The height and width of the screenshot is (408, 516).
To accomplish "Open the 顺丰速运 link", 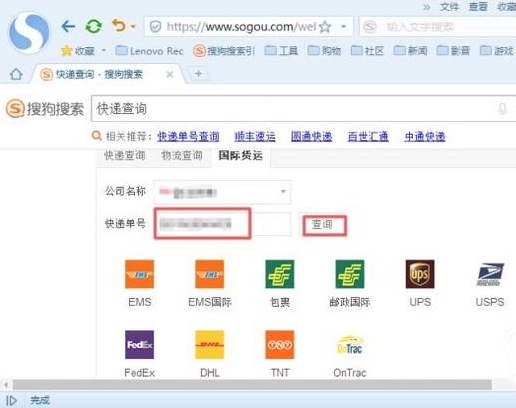I will click(255, 136).
